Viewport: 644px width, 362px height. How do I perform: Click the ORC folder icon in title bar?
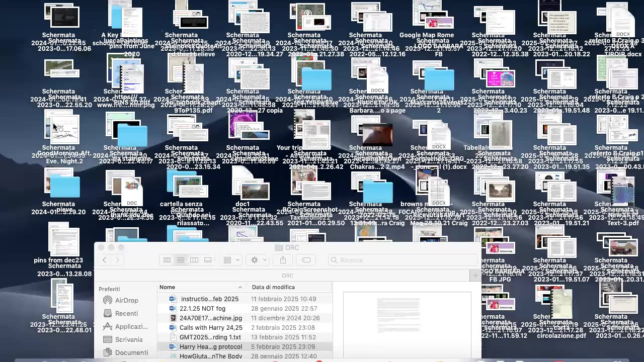(x=279, y=247)
